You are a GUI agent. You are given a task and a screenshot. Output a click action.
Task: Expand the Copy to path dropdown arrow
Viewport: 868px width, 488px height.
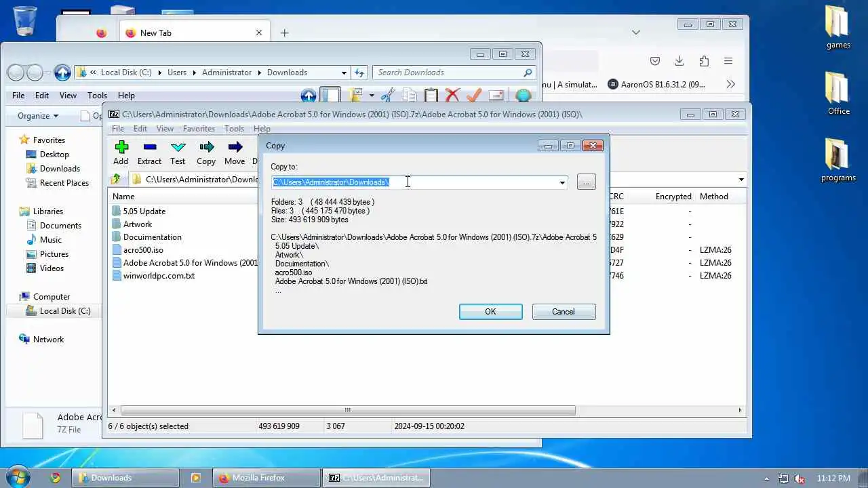coord(562,182)
